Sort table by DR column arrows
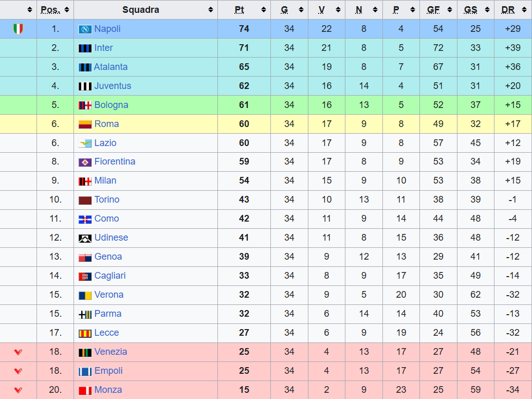This screenshot has width=532, height=399. [524, 10]
